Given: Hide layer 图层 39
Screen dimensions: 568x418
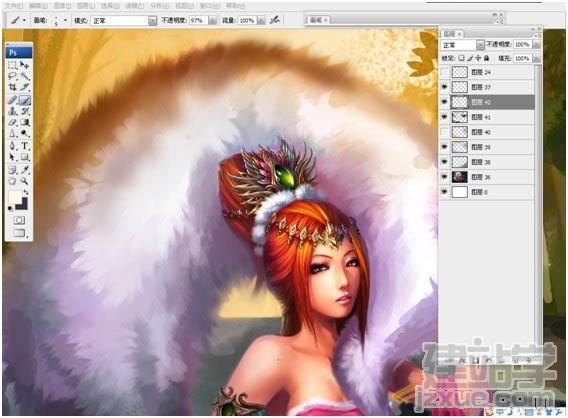Looking at the screenshot, I should click(444, 147).
